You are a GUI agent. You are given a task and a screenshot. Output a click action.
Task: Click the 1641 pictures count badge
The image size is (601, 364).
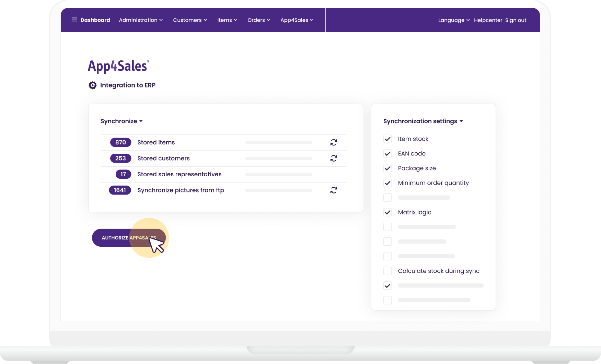coord(120,190)
